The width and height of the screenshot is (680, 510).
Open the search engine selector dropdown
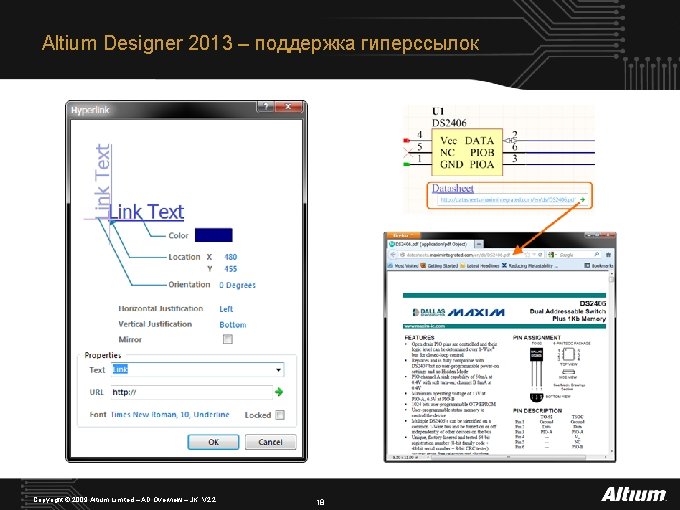[552, 255]
